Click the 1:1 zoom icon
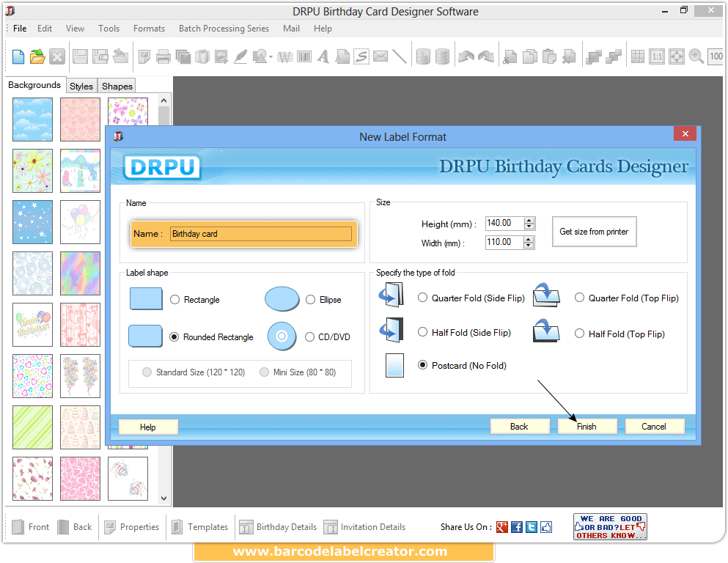Image resolution: width=728 pixels, height=563 pixels. [x=657, y=56]
